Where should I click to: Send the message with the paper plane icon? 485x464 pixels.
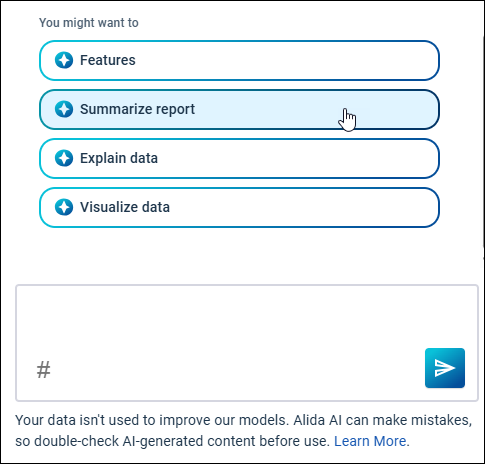445,368
